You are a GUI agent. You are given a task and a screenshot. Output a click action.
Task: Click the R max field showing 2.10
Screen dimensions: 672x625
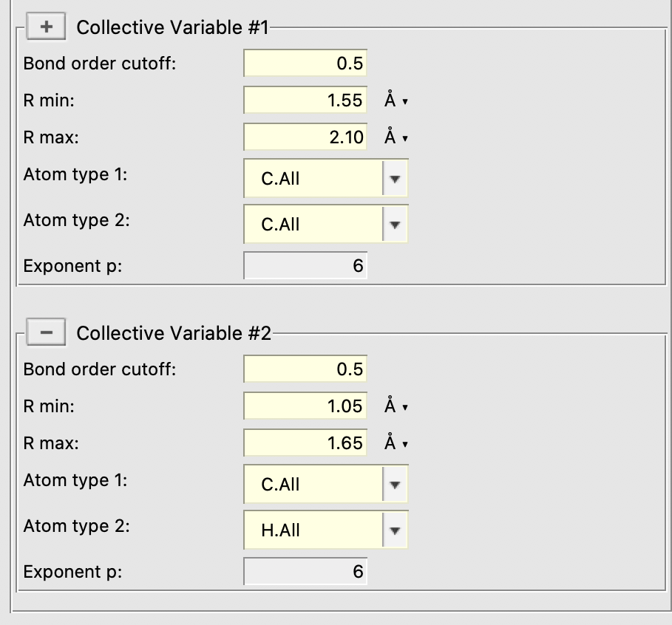(x=305, y=137)
